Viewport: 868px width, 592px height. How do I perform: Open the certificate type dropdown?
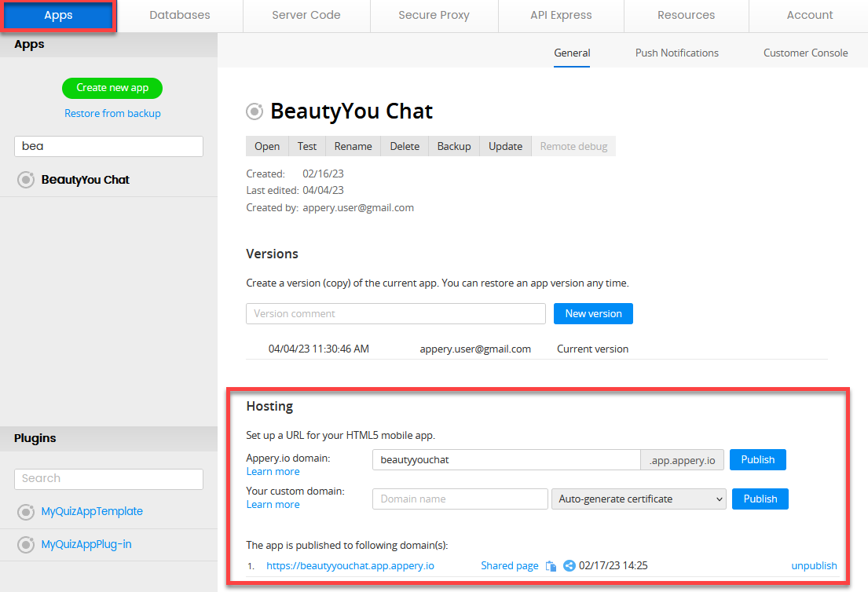(639, 499)
